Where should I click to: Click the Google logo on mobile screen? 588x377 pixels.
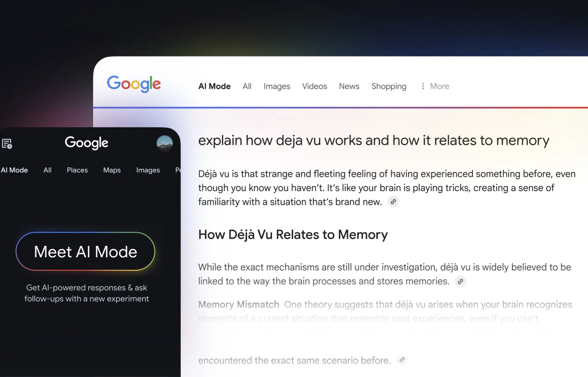pyautogui.click(x=86, y=143)
